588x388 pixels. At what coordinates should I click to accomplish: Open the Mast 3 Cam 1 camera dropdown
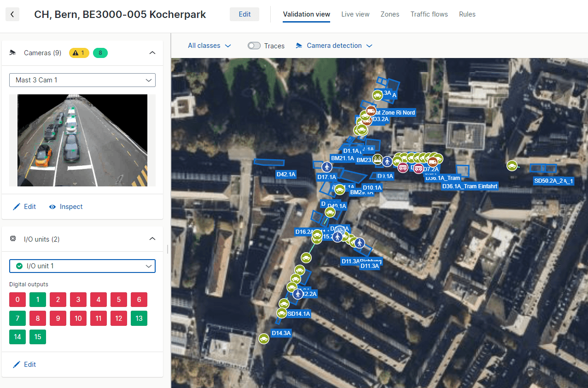(x=82, y=80)
